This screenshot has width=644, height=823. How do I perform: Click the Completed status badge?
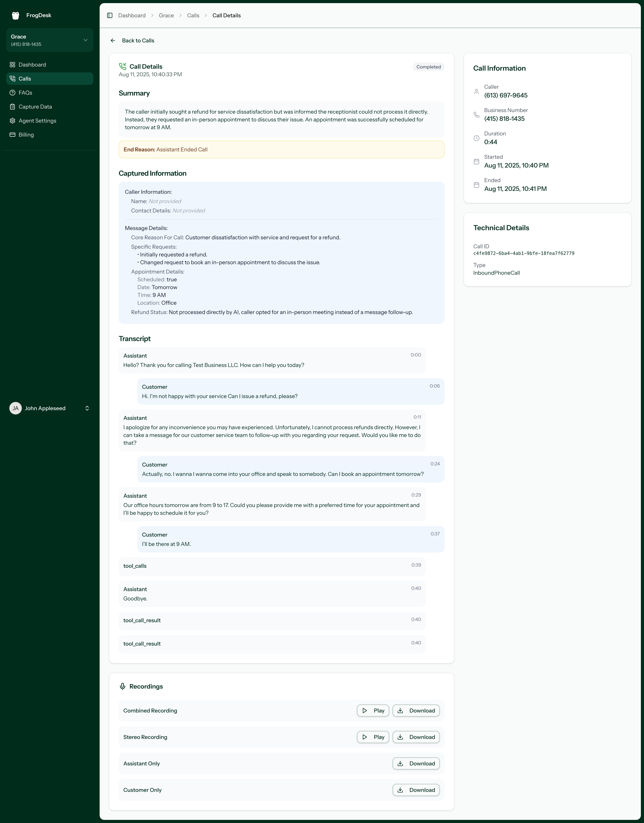[x=428, y=67]
